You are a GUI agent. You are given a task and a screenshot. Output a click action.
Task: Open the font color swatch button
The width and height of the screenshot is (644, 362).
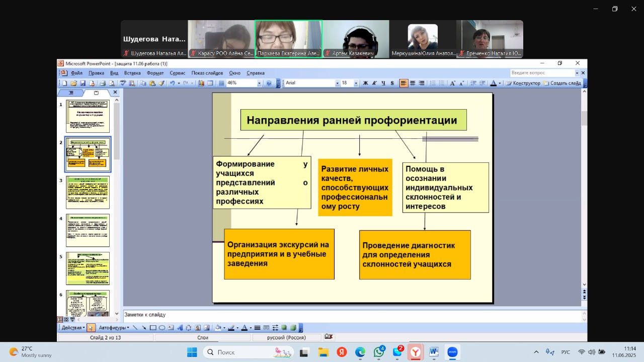click(x=494, y=83)
